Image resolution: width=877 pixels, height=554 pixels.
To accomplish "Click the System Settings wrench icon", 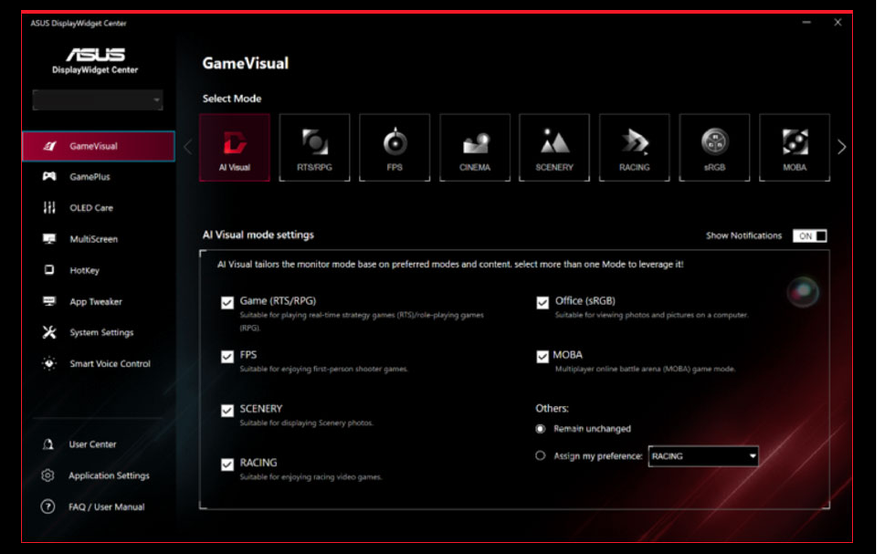I will (x=49, y=332).
